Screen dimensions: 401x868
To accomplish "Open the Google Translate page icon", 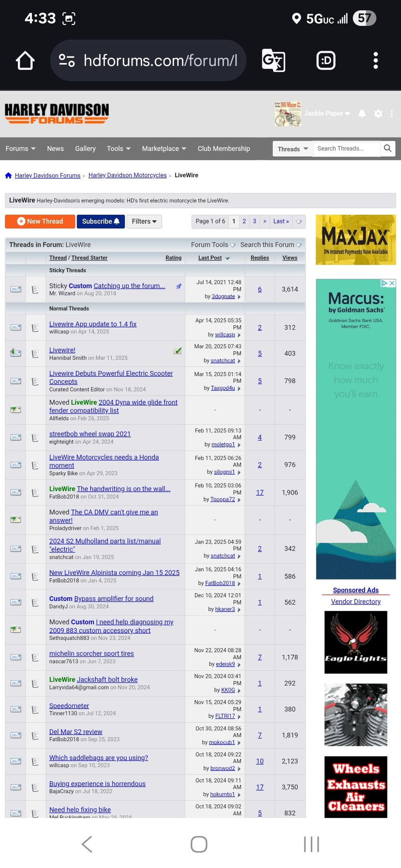I will click(x=273, y=61).
